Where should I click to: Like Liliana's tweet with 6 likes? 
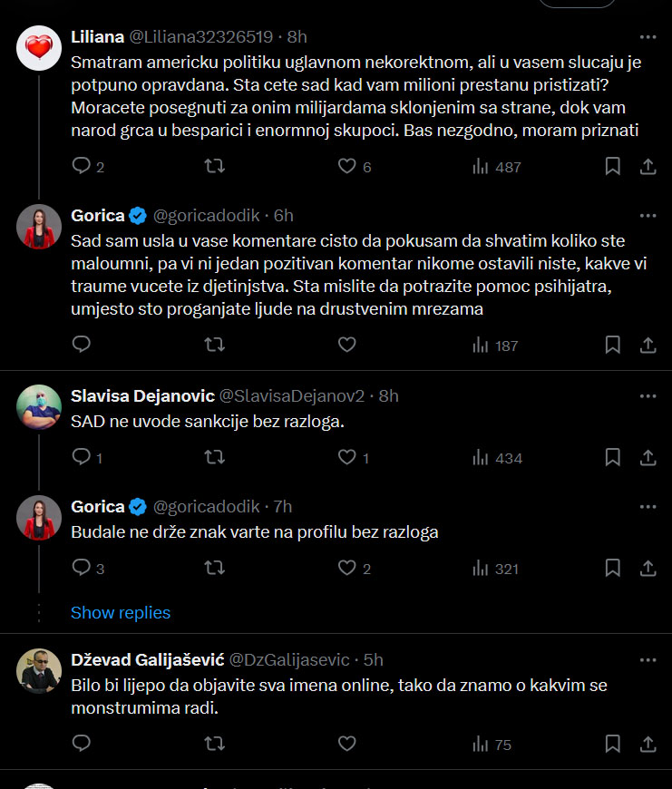point(354,166)
